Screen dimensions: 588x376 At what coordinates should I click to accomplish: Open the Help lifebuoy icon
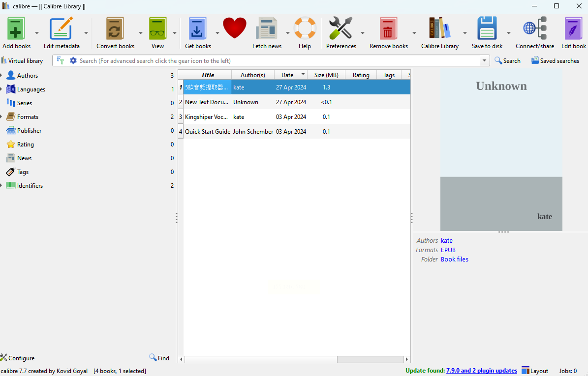click(x=305, y=29)
